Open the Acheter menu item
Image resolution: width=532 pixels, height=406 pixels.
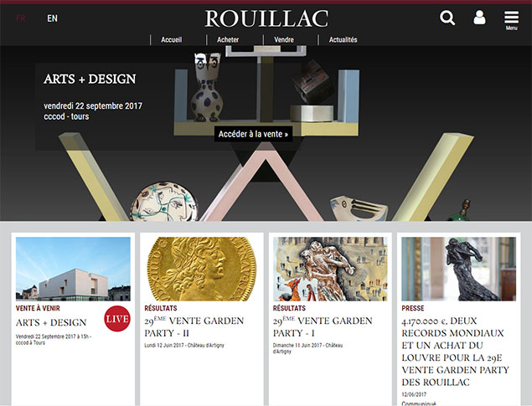pyautogui.click(x=228, y=39)
